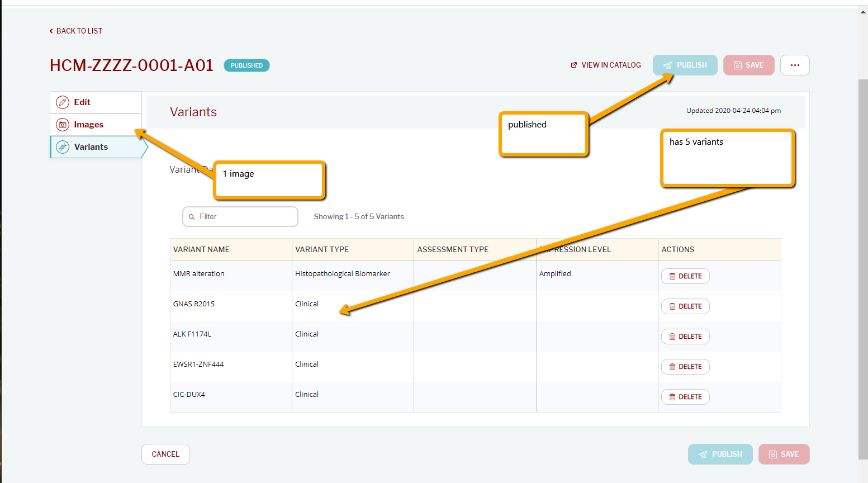Click the vertical scrollbar on the right edge
Viewport: 868px width, 483px height.
click(864, 224)
